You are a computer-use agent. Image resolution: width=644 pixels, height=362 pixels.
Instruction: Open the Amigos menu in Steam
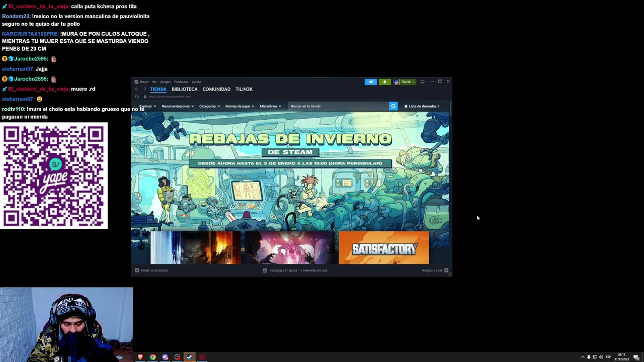pyautogui.click(x=166, y=82)
